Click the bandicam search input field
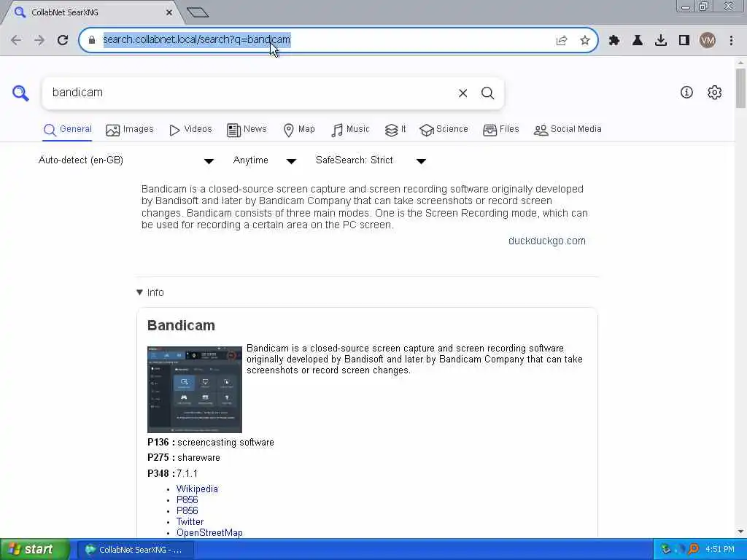Screen dimensions: 747x560 [250, 93]
